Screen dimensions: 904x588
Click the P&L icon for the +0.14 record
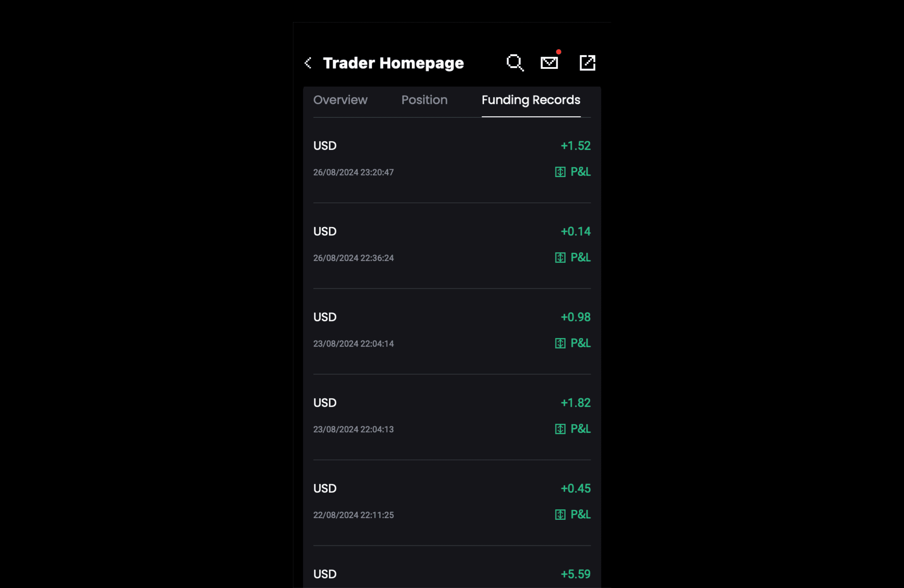pos(560,258)
